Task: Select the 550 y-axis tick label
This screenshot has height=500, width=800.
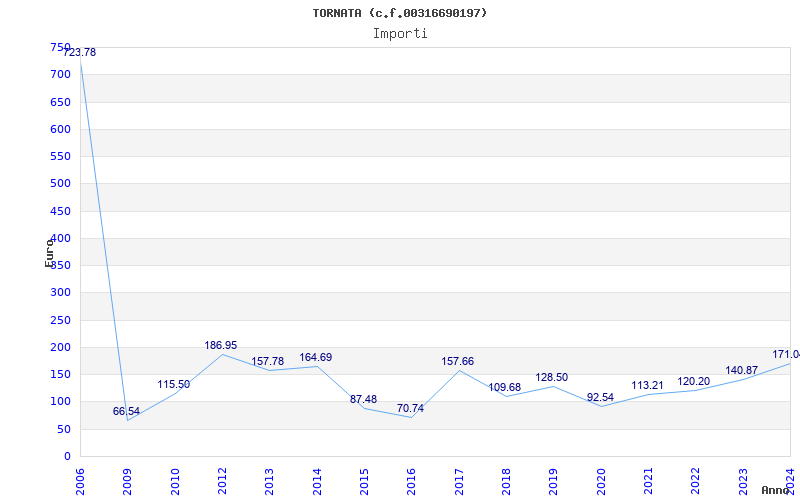Action: [60, 157]
